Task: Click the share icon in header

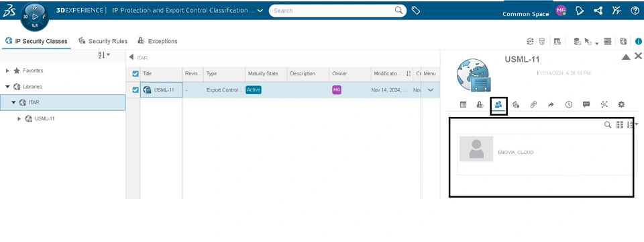Action: click(598, 11)
